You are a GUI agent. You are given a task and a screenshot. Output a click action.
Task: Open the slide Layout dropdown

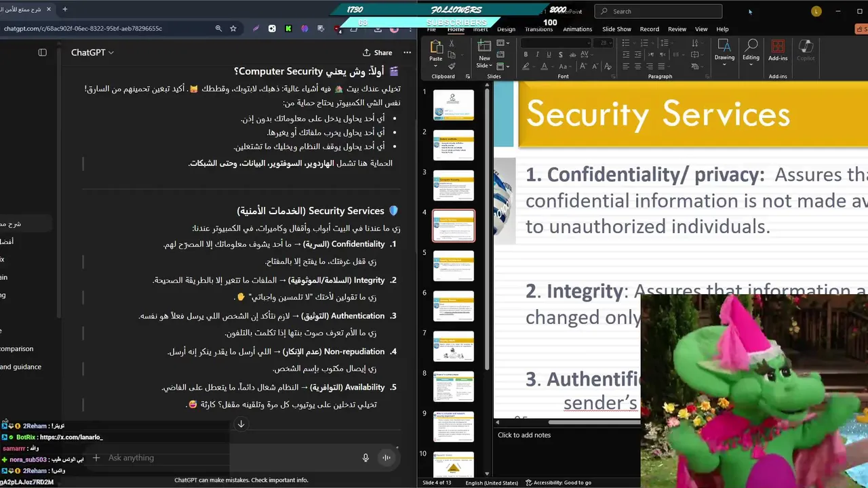pos(502,43)
